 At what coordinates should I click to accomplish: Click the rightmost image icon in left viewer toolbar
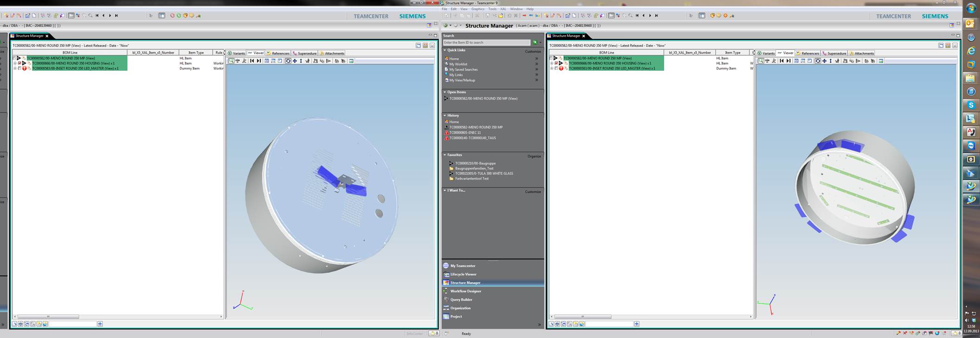351,61
